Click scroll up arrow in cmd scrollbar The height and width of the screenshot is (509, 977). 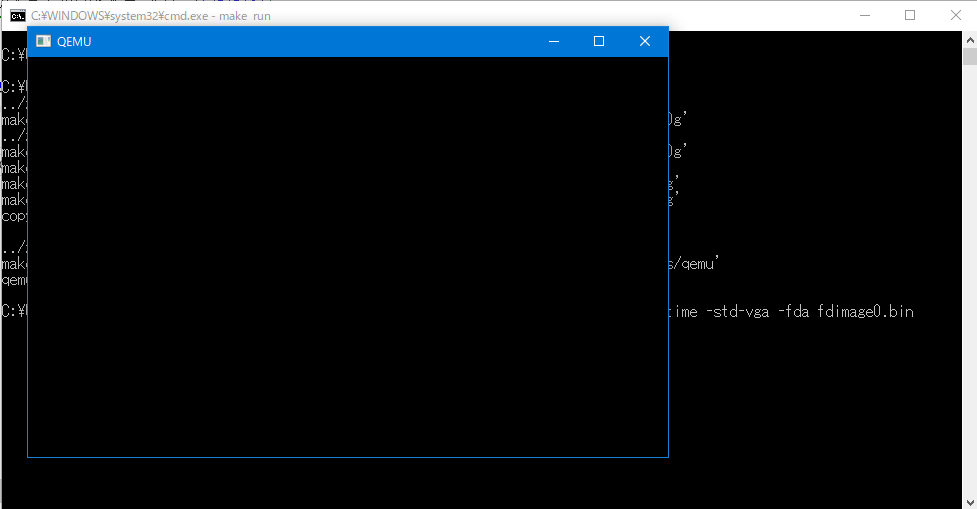coord(970,39)
